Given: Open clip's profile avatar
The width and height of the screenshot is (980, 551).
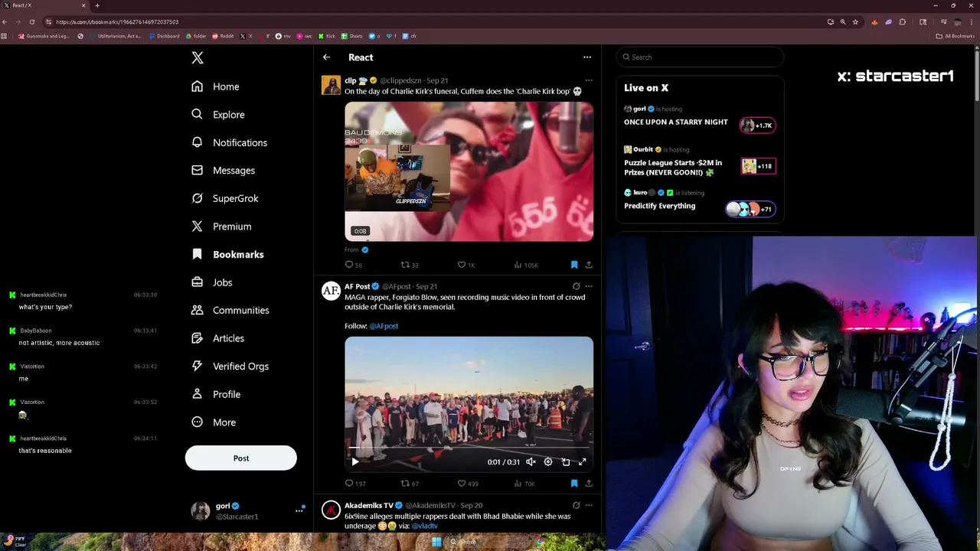Looking at the screenshot, I should click(x=331, y=85).
